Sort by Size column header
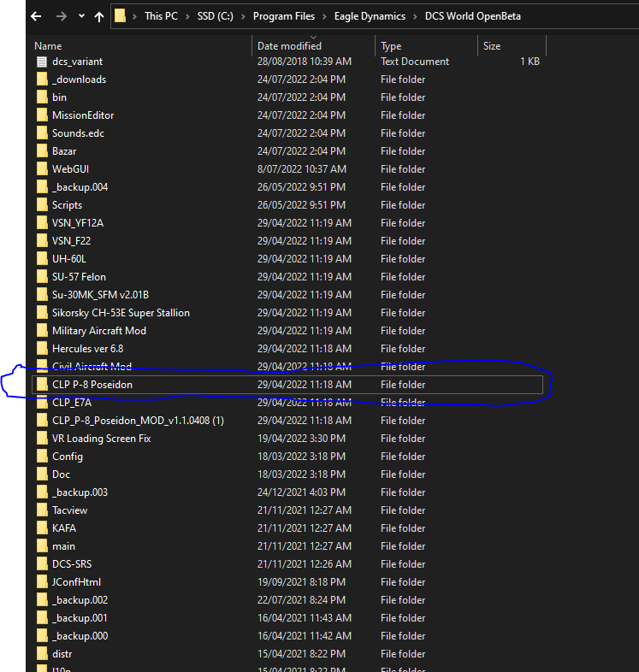639x672 pixels. click(x=492, y=46)
